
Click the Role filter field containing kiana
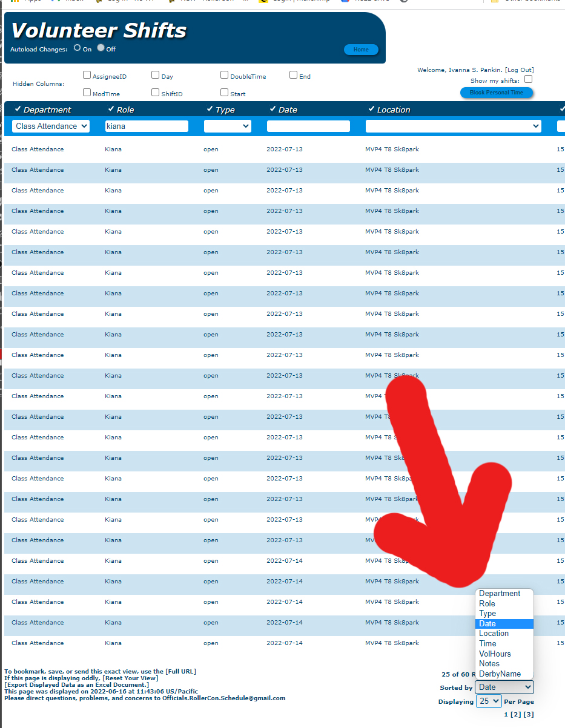tap(147, 126)
